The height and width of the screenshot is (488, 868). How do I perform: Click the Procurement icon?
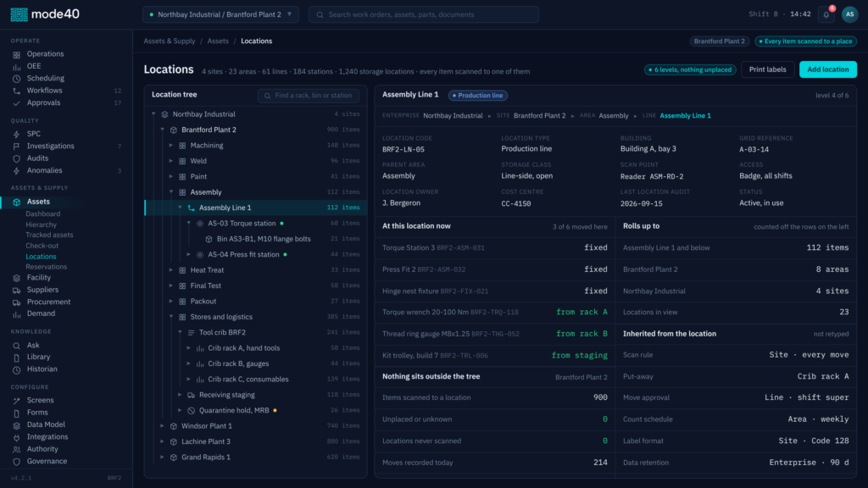17,302
